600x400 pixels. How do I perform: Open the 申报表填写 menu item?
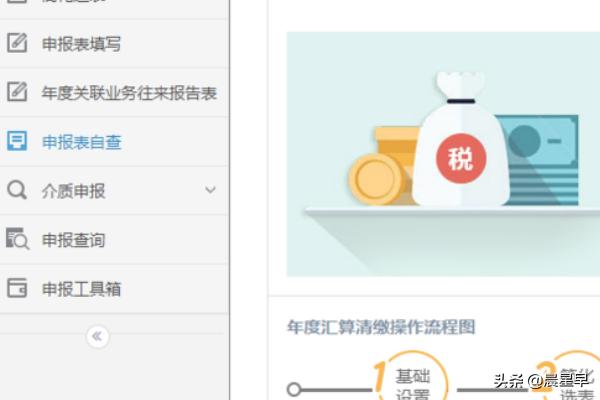[82, 44]
